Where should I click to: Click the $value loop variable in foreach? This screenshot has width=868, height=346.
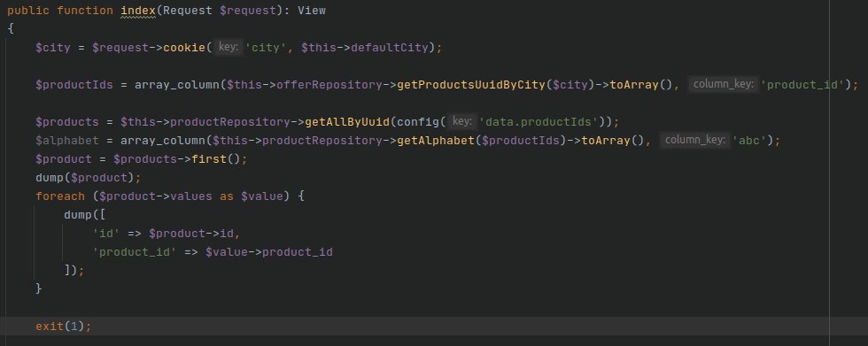pyautogui.click(x=262, y=196)
